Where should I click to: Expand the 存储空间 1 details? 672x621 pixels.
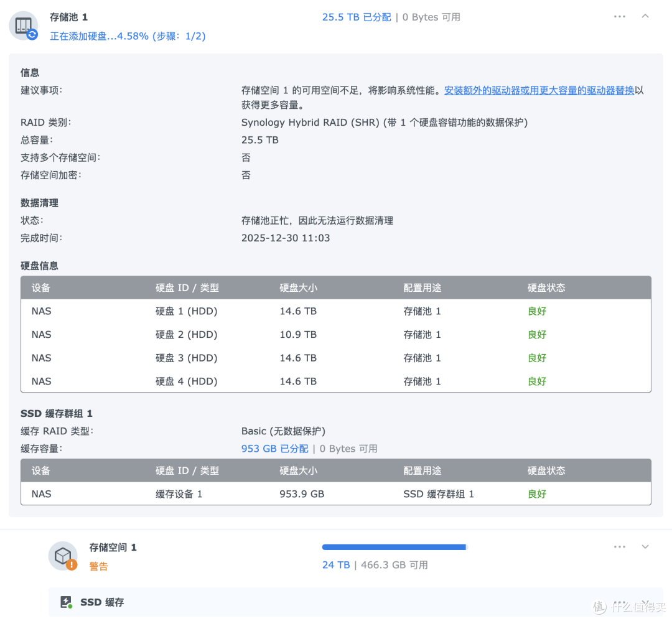[645, 547]
